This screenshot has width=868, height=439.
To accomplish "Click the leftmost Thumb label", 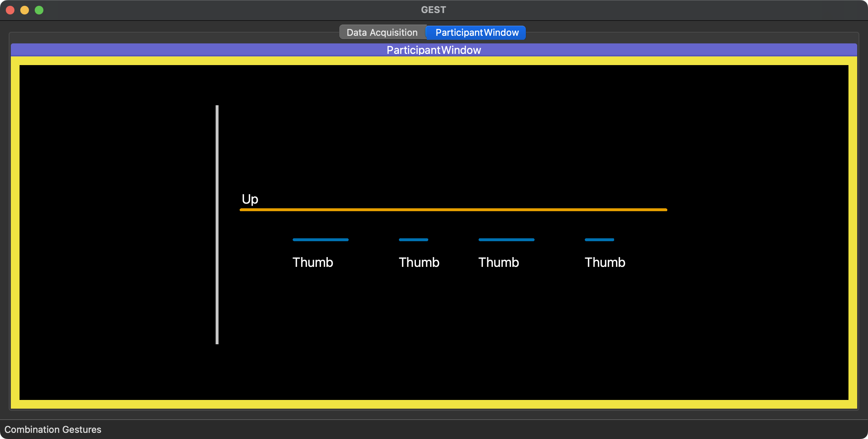I will tap(312, 262).
